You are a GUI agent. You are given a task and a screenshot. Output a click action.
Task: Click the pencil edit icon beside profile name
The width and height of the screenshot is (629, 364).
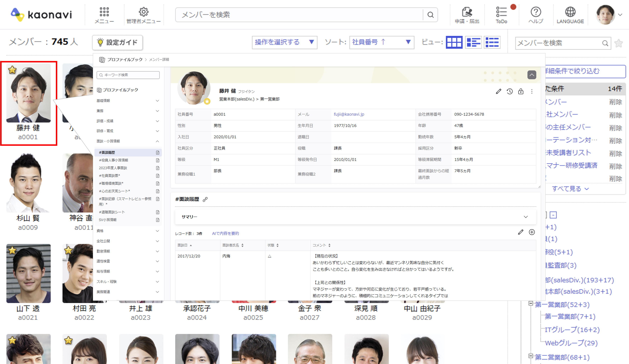[x=499, y=92]
